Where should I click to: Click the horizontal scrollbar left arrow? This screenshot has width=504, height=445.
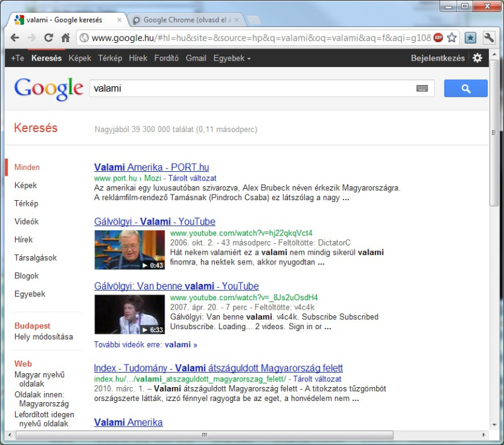pos(9,435)
